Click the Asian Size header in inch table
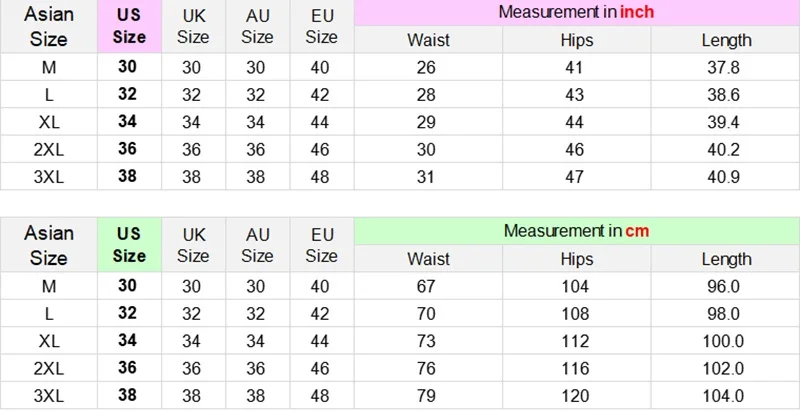 (x=48, y=26)
